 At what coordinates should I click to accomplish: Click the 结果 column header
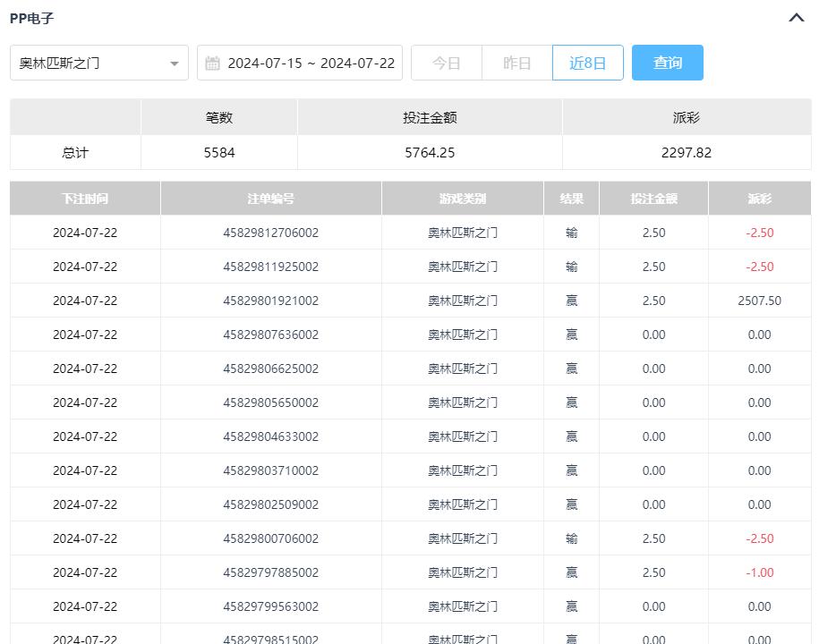pos(571,199)
